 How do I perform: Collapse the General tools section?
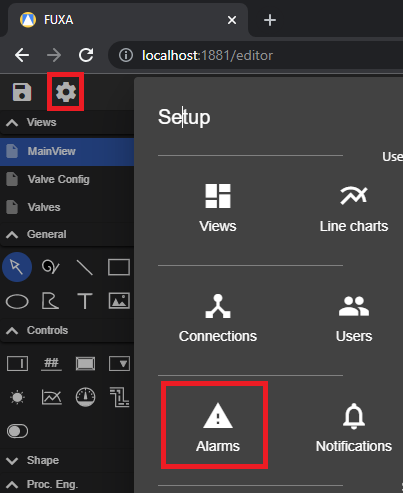pos(12,235)
